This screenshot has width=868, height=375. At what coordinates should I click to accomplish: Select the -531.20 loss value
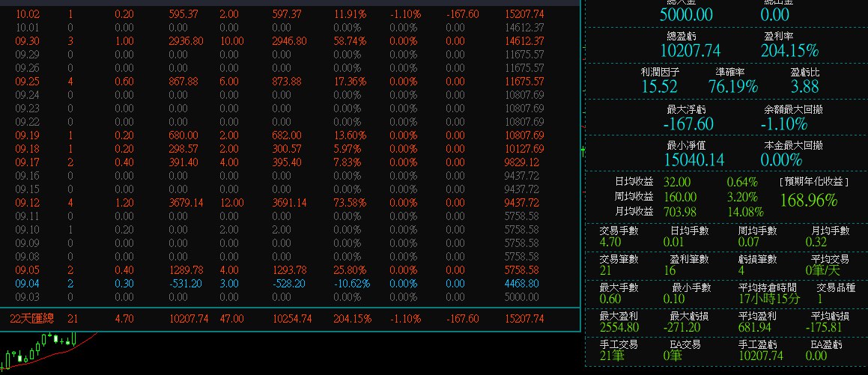(x=186, y=283)
